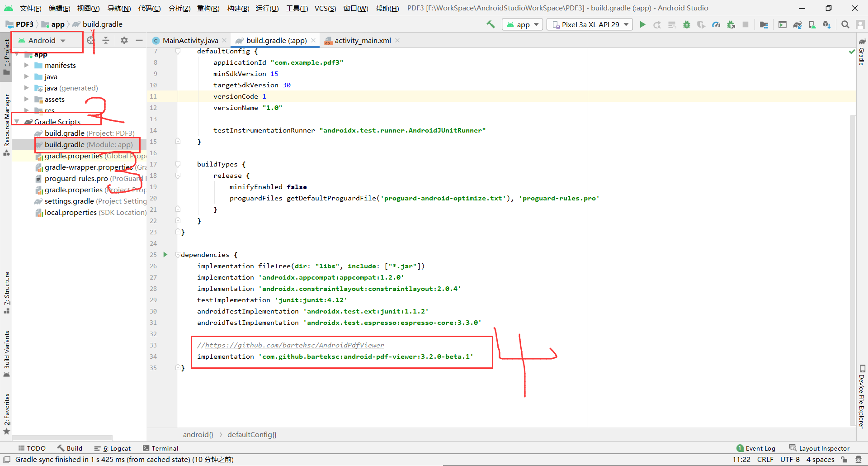Open the app run configuration dropdown
This screenshot has width=868, height=466.
523,24
